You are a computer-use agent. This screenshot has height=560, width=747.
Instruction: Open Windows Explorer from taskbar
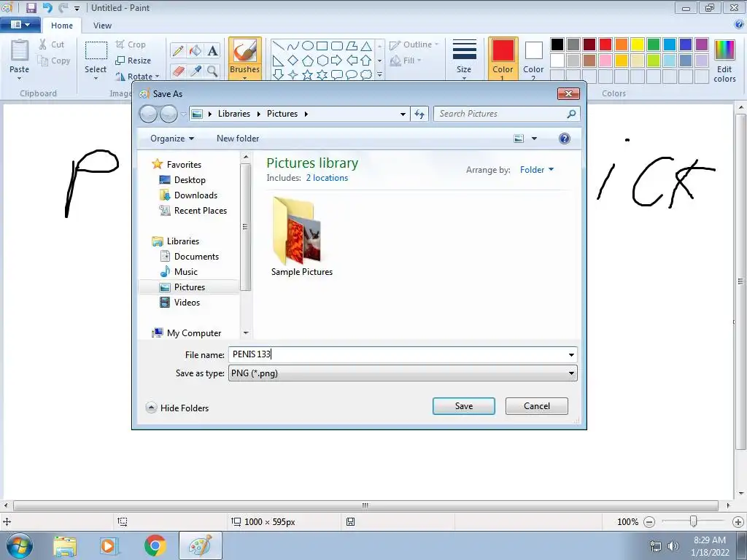pyautogui.click(x=64, y=545)
